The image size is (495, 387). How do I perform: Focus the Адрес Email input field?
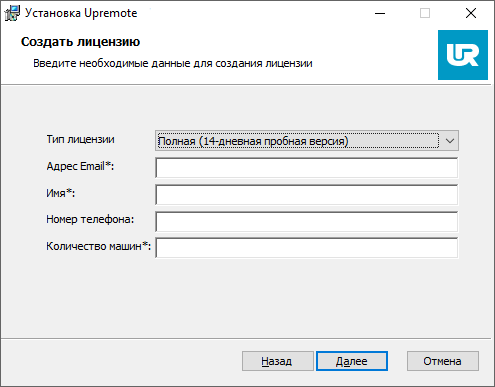(x=307, y=168)
